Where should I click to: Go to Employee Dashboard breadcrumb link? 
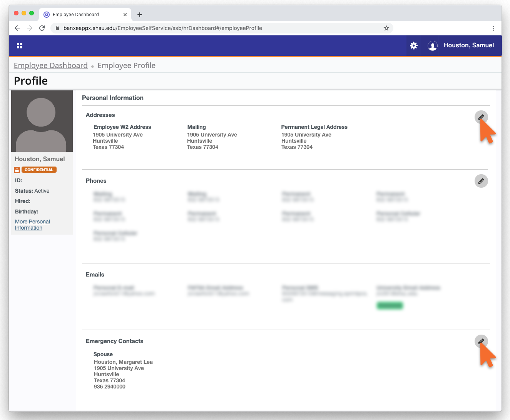coord(50,65)
